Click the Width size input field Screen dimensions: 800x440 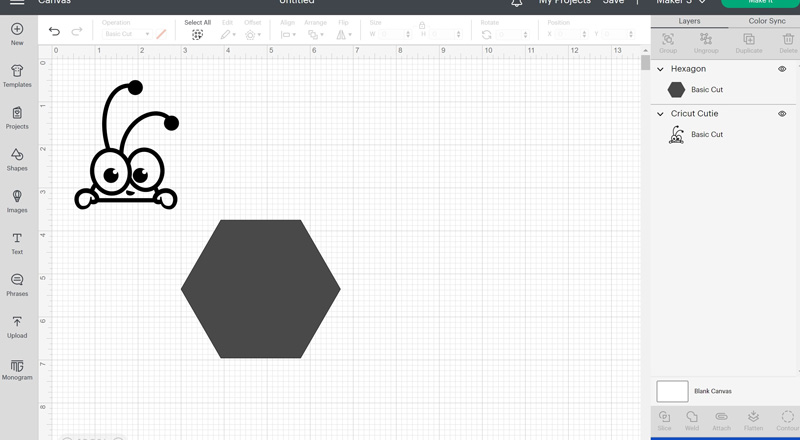tap(394, 34)
